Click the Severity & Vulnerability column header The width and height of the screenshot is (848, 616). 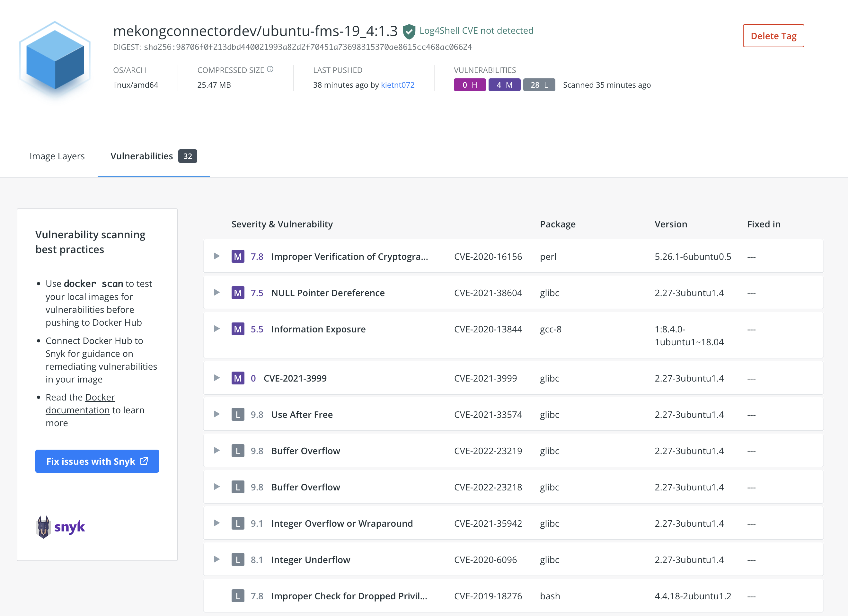(282, 224)
